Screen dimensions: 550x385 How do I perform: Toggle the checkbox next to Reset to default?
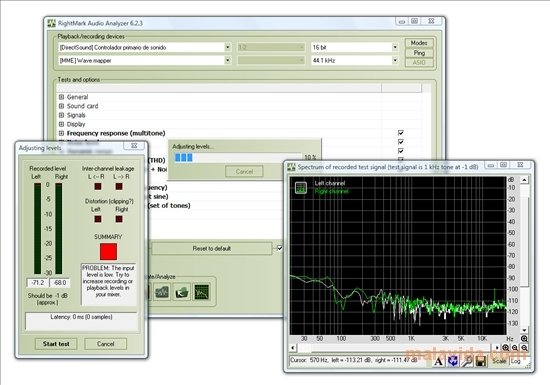point(279,248)
